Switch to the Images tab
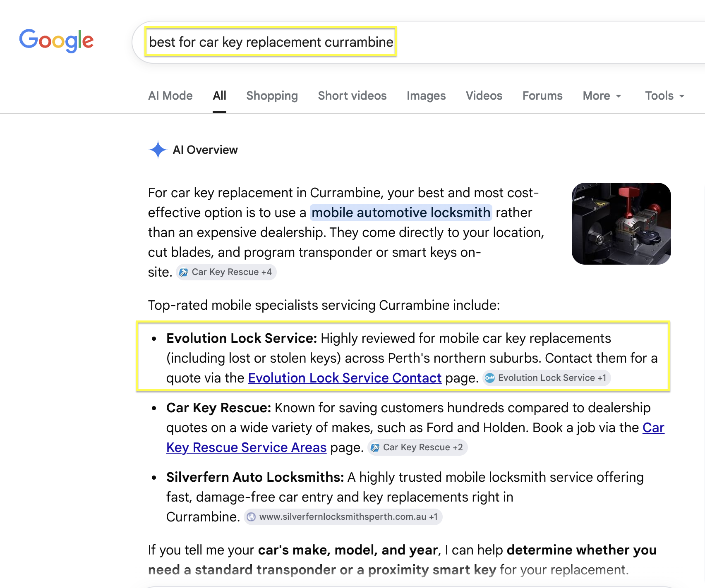The width and height of the screenshot is (705, 588). click(426, 96)
